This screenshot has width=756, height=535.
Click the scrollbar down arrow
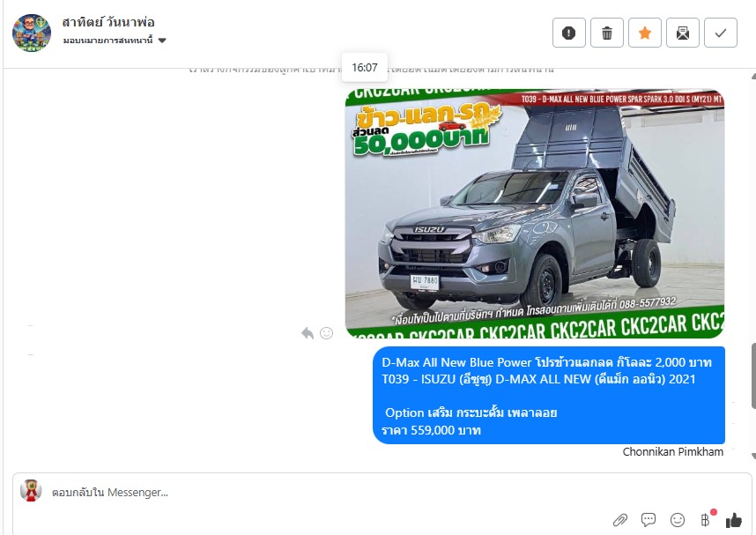(753, 457)
